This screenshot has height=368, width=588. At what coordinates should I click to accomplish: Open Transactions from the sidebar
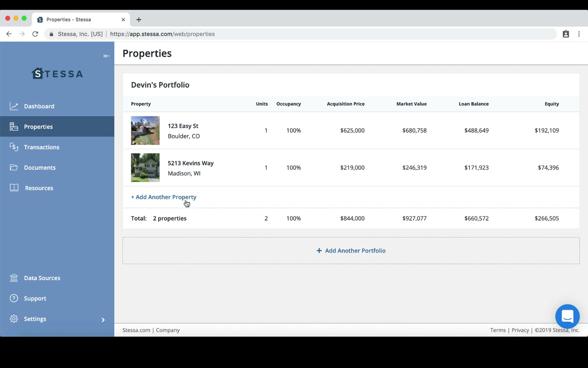[x=41, y=147]
